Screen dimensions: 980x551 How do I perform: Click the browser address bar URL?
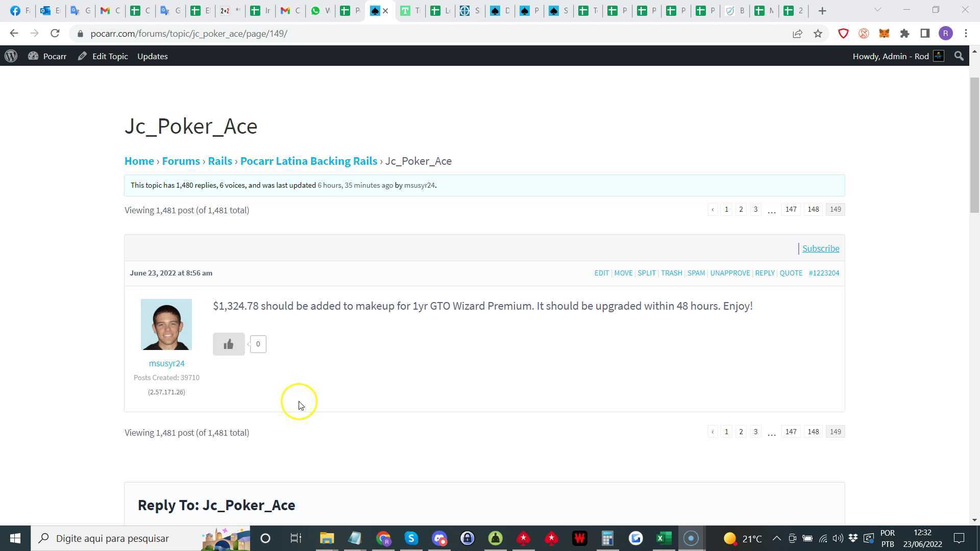click(189, 34)
